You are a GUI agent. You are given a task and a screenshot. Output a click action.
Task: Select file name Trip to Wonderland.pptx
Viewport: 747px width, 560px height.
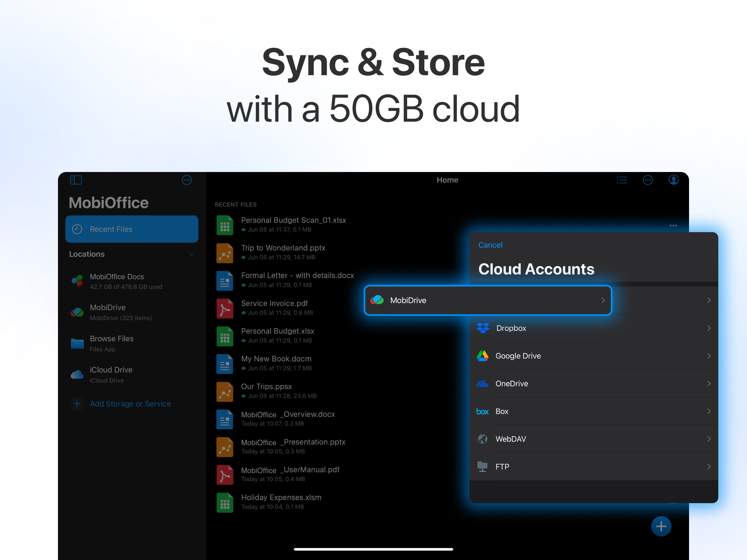click(x=283, y=248)
